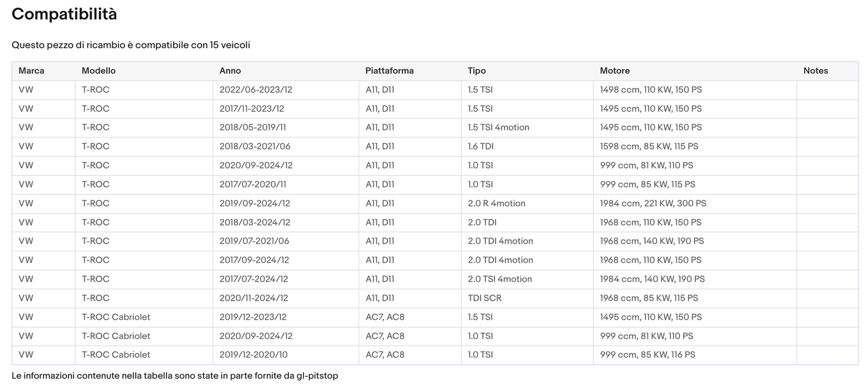Screen dimensions: 868x390
Task: Select the Piattaforma column header
Action: [389, 71]
